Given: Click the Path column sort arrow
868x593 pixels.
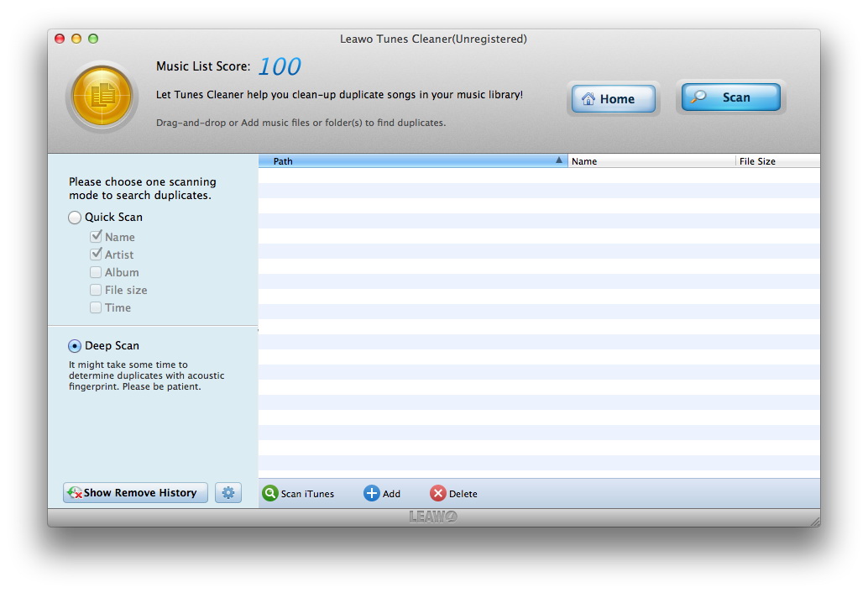Looking at the screenshot, I should tap(559, 160).
